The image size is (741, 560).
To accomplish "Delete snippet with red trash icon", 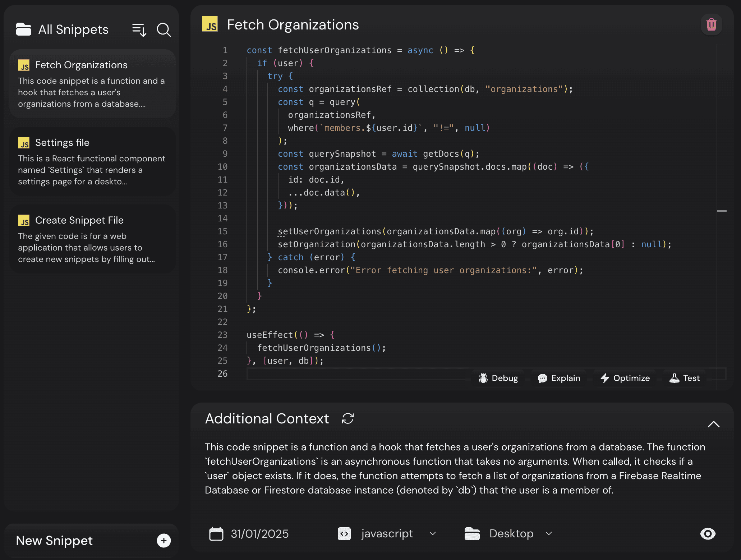I will [x=711, y=25].
